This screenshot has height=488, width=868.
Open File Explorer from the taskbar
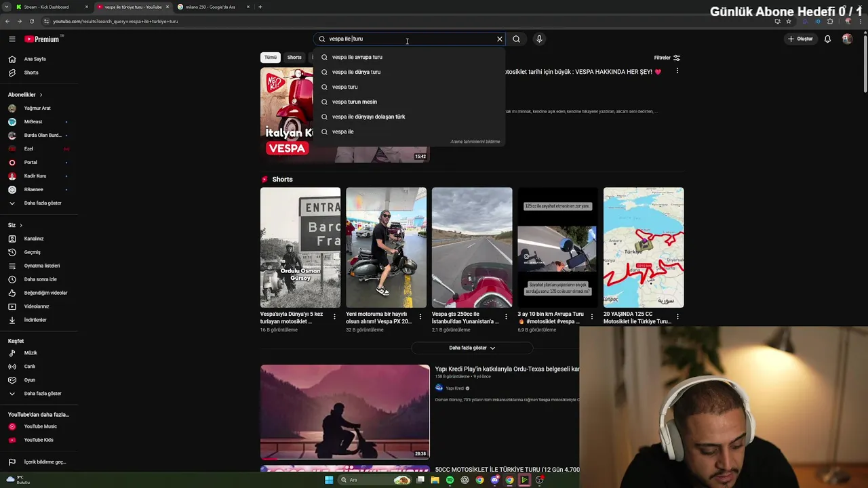coord(435,480)
